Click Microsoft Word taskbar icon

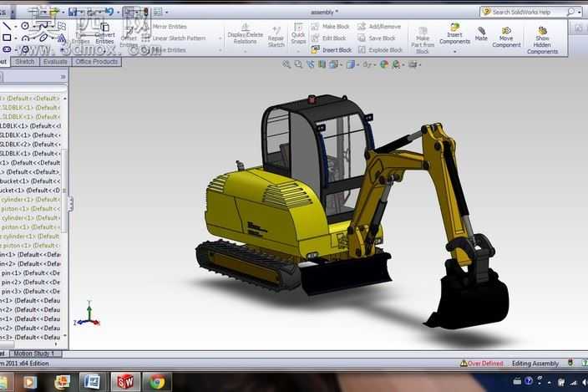pos(92,382)
